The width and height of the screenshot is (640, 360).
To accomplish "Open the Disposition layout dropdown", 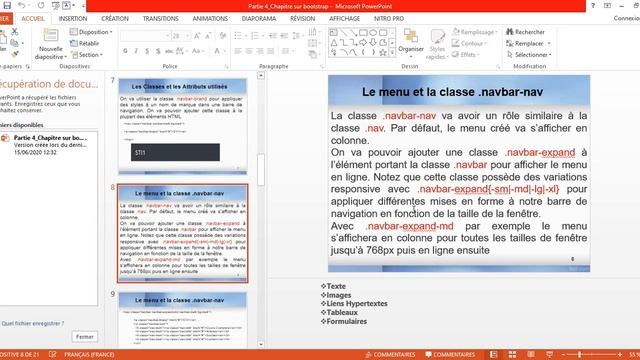I will pos(91,32).
